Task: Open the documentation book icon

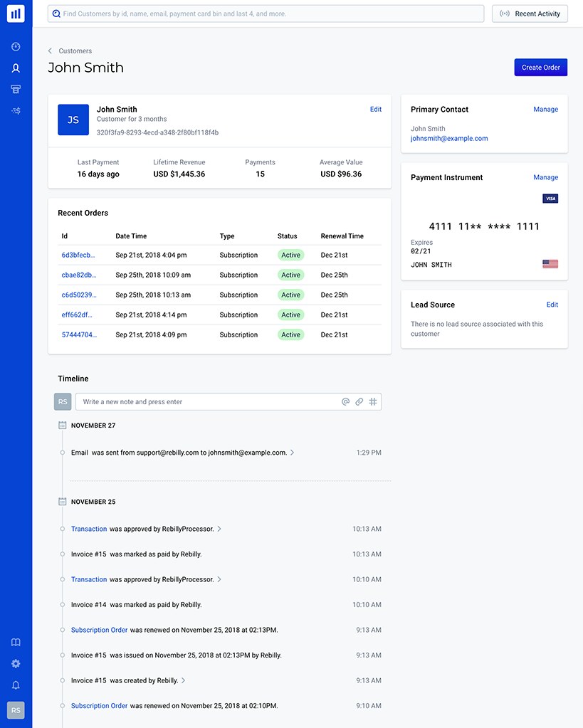Action: [x=16, y=643]
